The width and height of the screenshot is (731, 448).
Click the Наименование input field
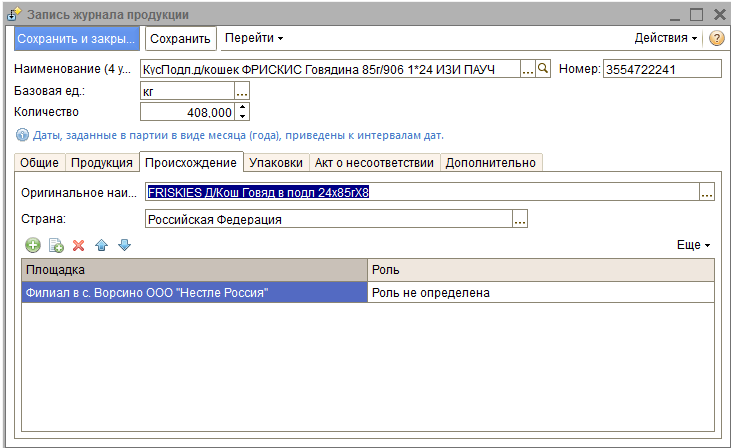pyautogui.click(x=330, y=69)
